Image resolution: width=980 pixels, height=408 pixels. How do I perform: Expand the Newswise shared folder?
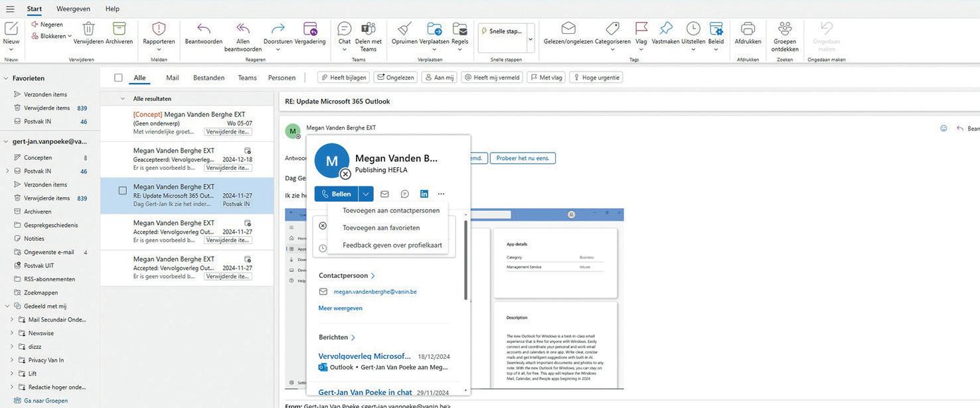tap(12, 333)
